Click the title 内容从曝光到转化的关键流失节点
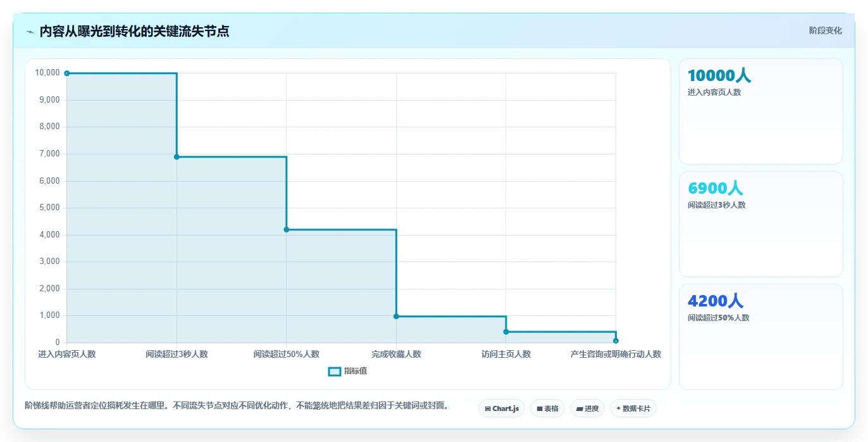The width and height of the screenshot is (868, 442). (x=134, y=31)
